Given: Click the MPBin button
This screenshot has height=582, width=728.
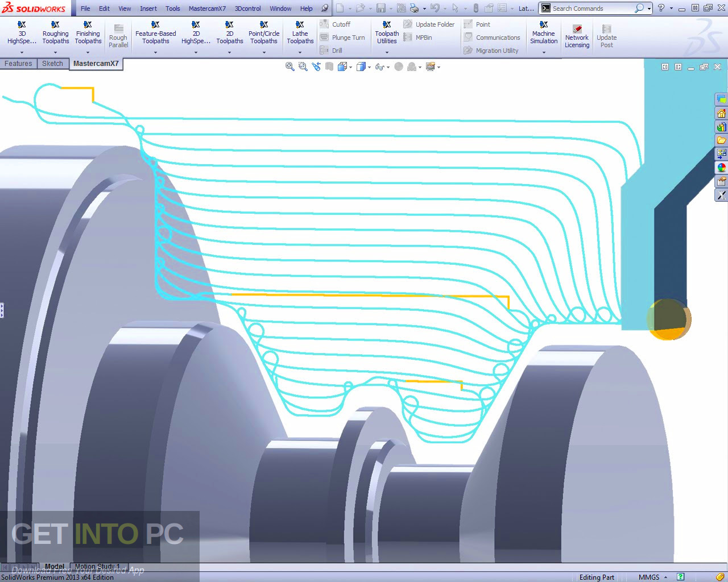Looking at the screenshot, I should coord(418,38).
